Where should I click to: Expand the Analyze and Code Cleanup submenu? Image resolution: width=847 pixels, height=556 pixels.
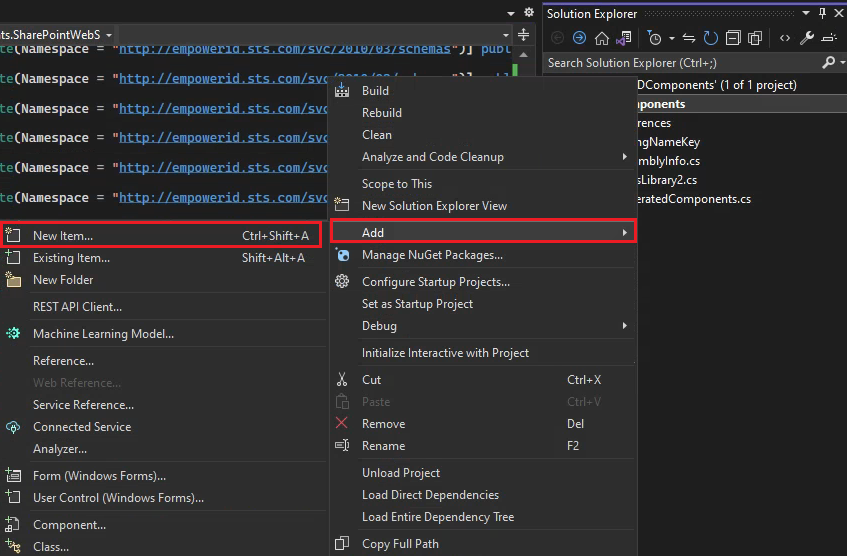pyautogui.click(x=483, y=157)
